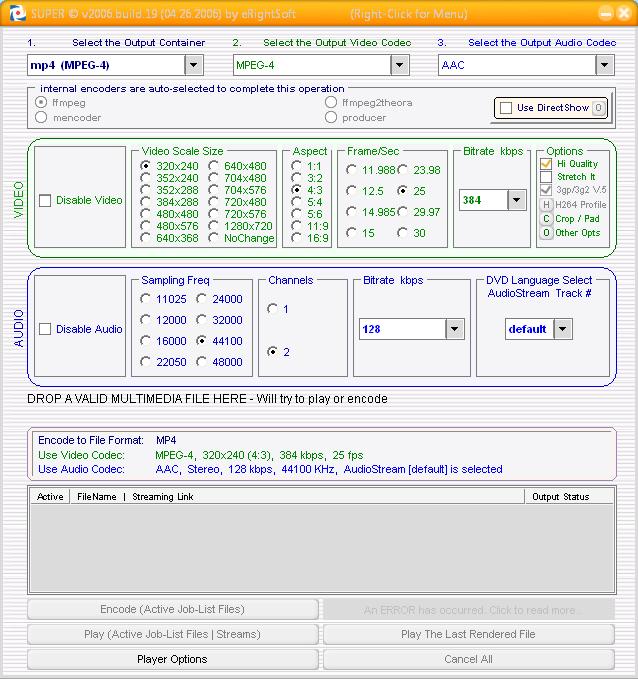Enable the Disable Video checkbox

[45, 200]
